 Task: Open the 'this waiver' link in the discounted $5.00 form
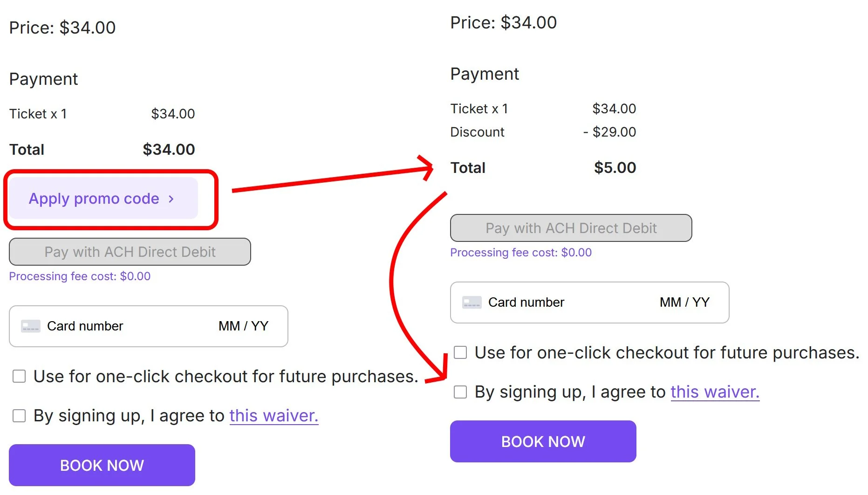pos(715,392)
